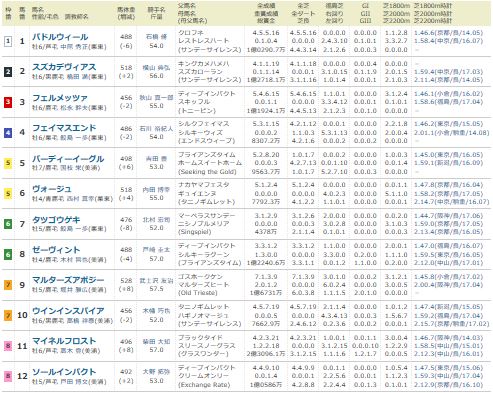Click the blue frame 4 badge
493x393 pixels.
coord(8,133)
